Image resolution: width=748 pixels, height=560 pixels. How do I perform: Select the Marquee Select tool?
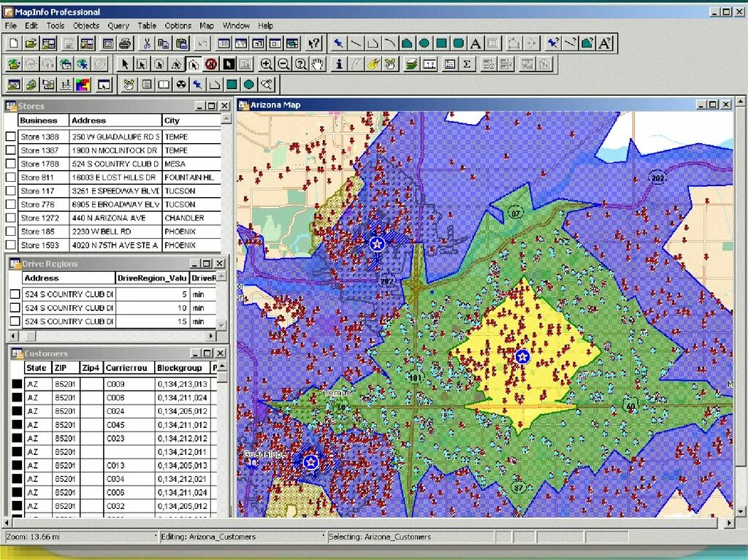142,64
